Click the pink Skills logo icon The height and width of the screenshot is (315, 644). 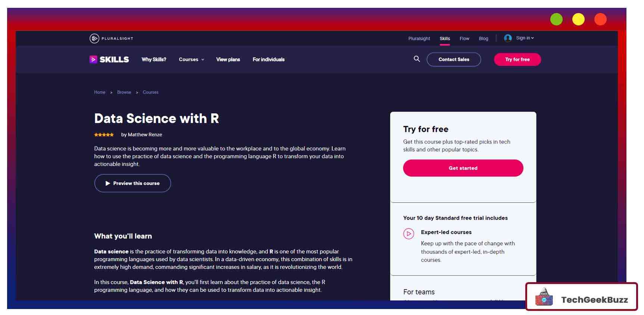(x=93, y=59)
